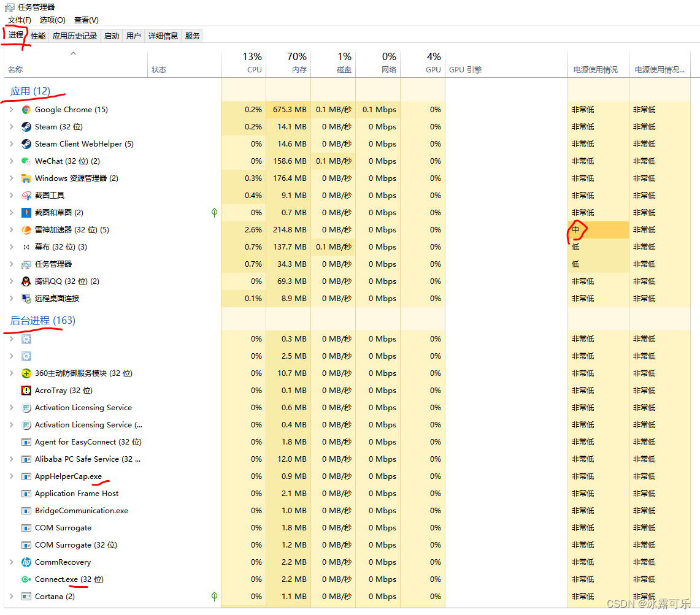
Task: Open the 文件(F) menu
Action: (x=19, y=20)
